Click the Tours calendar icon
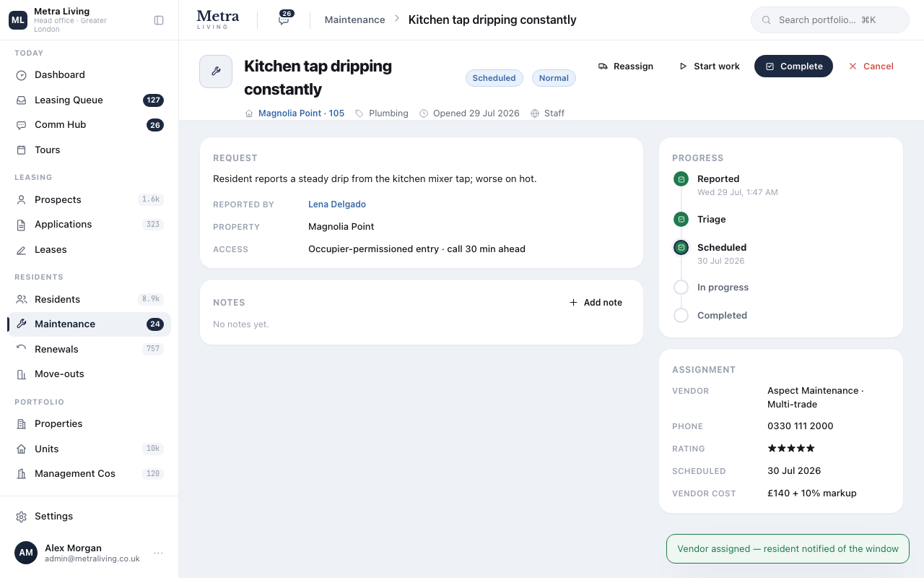 click(21, 150)
